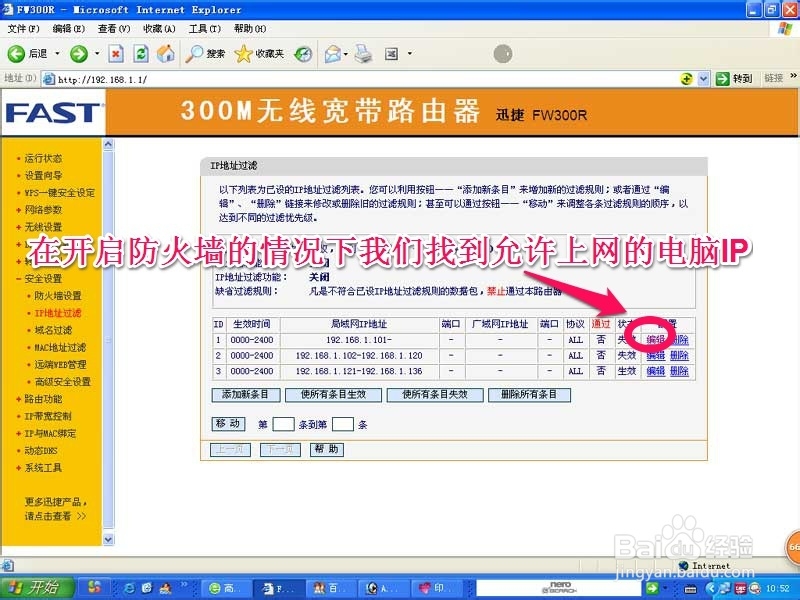This screenshot has height=600, width=800.
Task: Open the 文件(F) menu
Action: click(23, 29)
